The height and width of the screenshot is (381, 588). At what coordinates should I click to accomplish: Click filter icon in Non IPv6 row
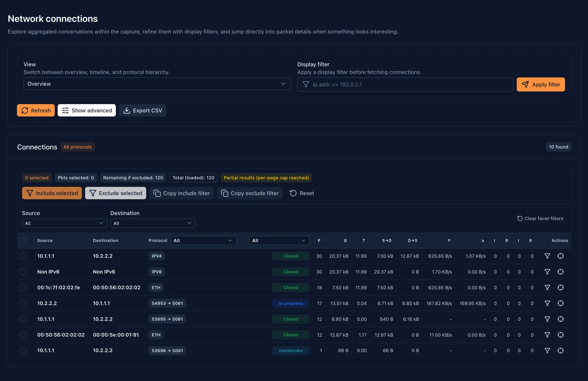pyautogui.click(x=547, y=272)
